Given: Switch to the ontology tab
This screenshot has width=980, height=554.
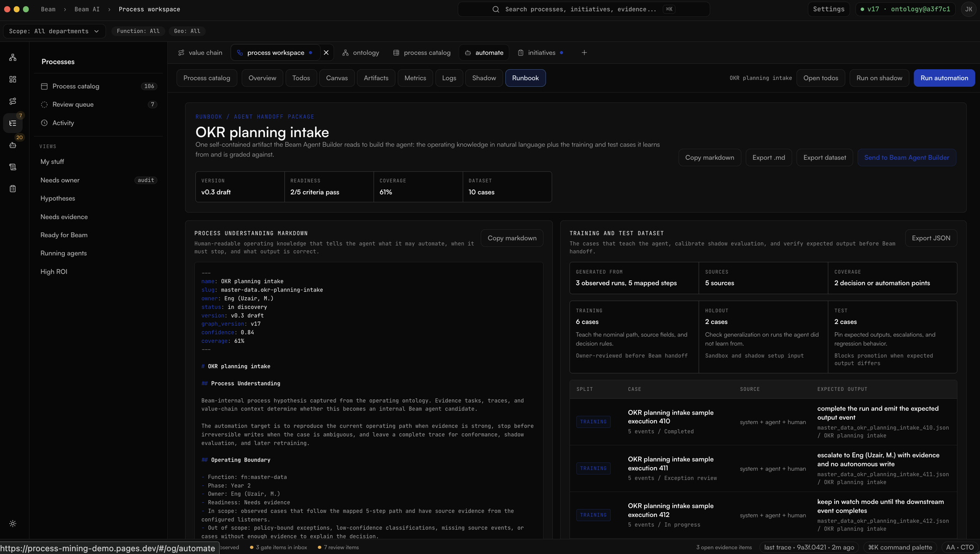Looking at the screenshot, I should (360, 53).
